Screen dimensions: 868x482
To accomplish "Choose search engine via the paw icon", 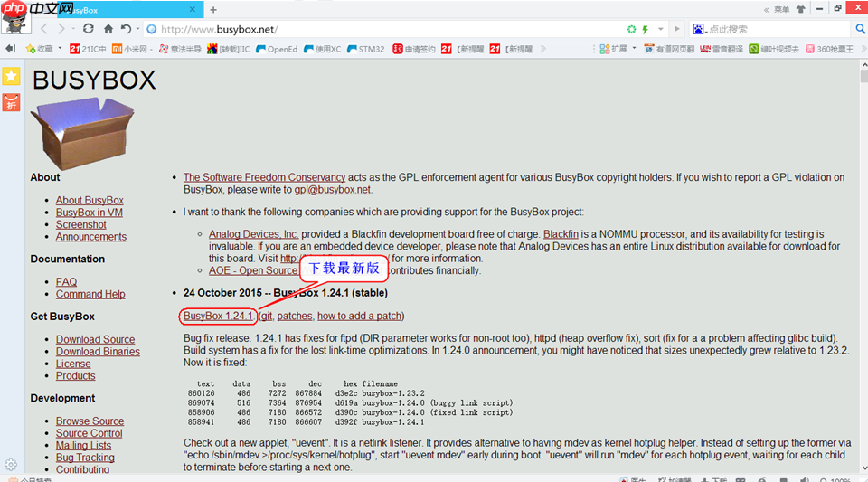I will [699, 29].
